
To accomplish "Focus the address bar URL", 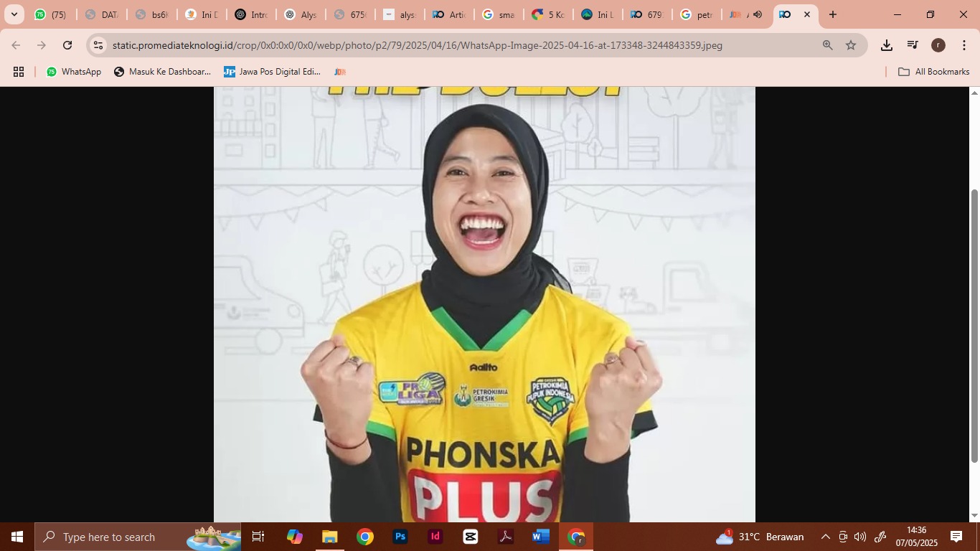I will pyautogui.click(x=417, y=45).
